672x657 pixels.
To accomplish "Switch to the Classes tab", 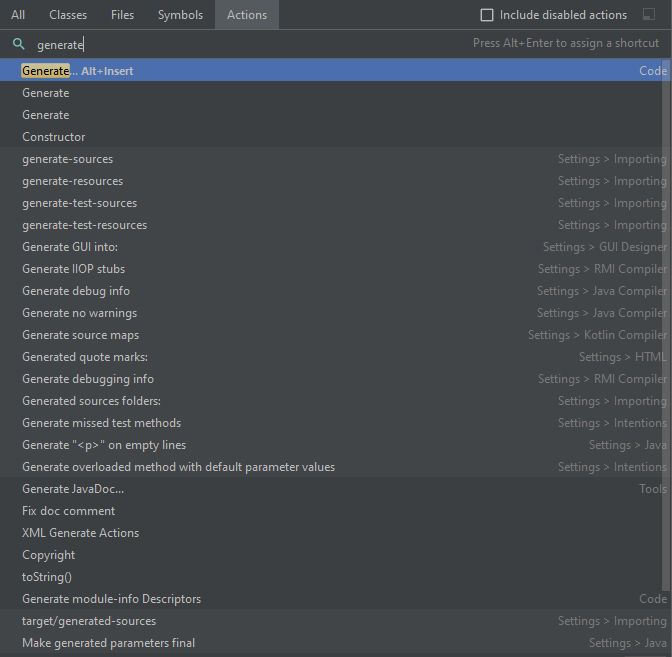I will tap(68, 15).
